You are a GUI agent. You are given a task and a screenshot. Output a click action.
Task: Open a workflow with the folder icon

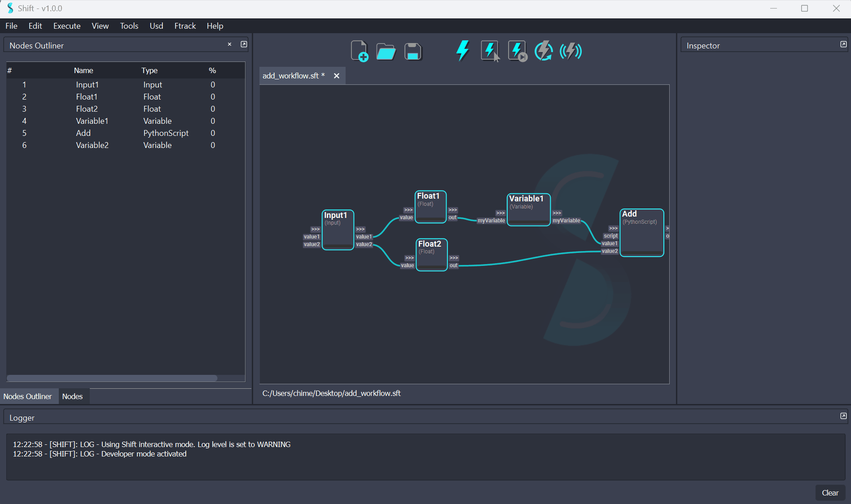click(386, 52)
